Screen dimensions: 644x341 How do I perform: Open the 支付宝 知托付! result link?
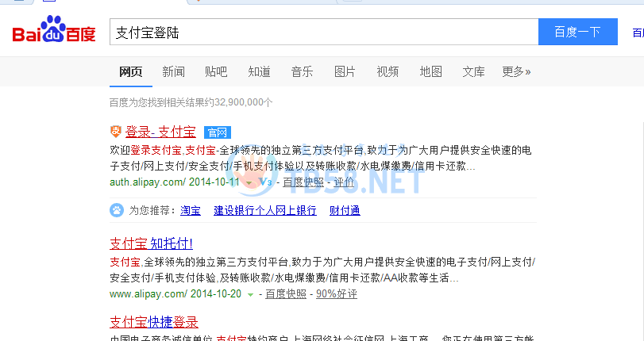coord(151,243)
